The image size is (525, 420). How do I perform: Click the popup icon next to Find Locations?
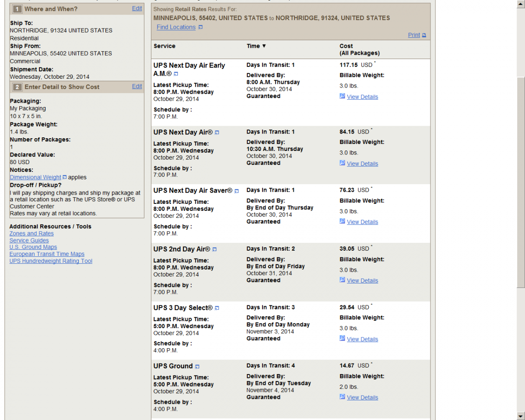click(200, 27)
